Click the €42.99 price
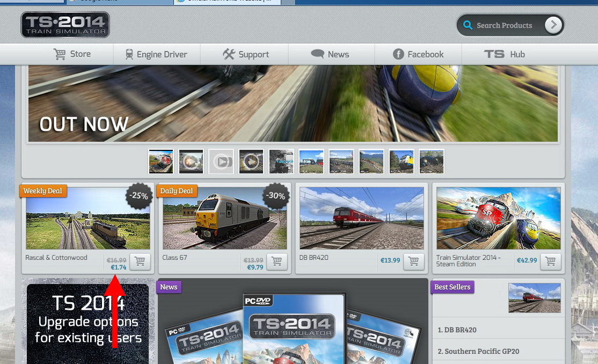Viewport: 598px width, 364px height. [527, 260]
